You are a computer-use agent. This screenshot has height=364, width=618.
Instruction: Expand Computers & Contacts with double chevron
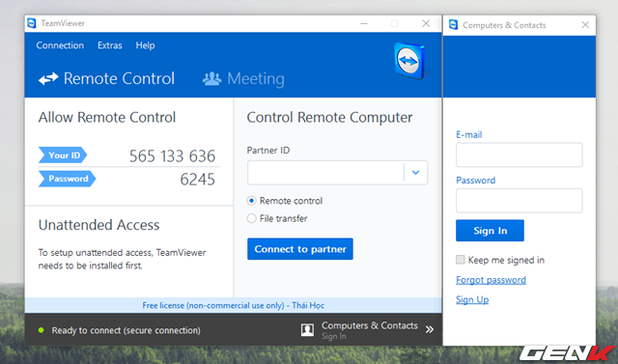(x=430, y=329)
